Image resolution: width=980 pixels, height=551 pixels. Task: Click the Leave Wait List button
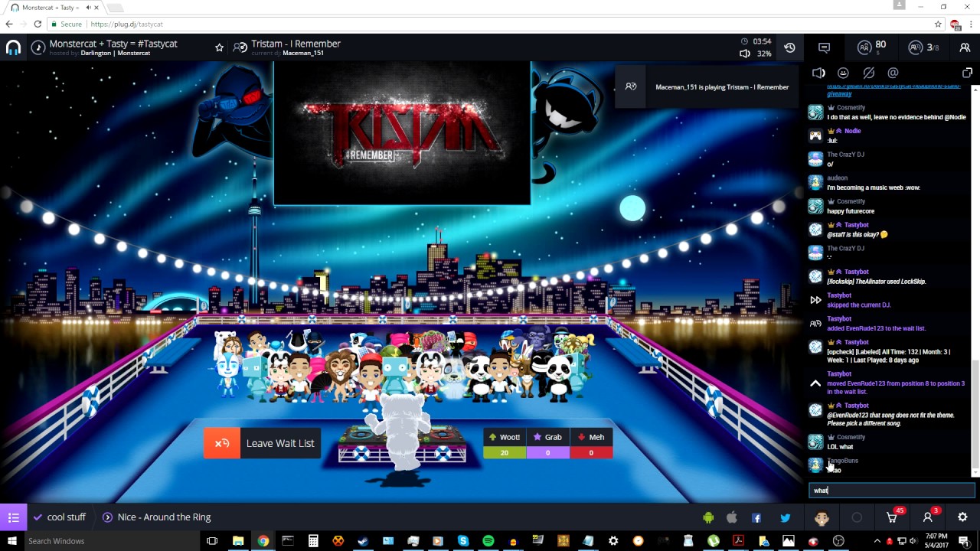[262, 443]
